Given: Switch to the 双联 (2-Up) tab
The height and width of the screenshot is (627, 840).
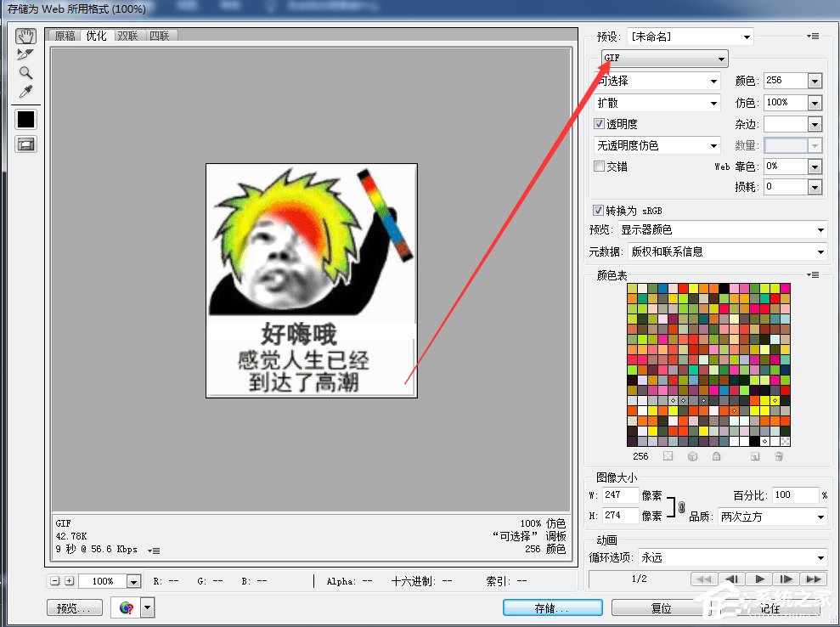Looking at the screenshot, I should (x=127, y=36).
